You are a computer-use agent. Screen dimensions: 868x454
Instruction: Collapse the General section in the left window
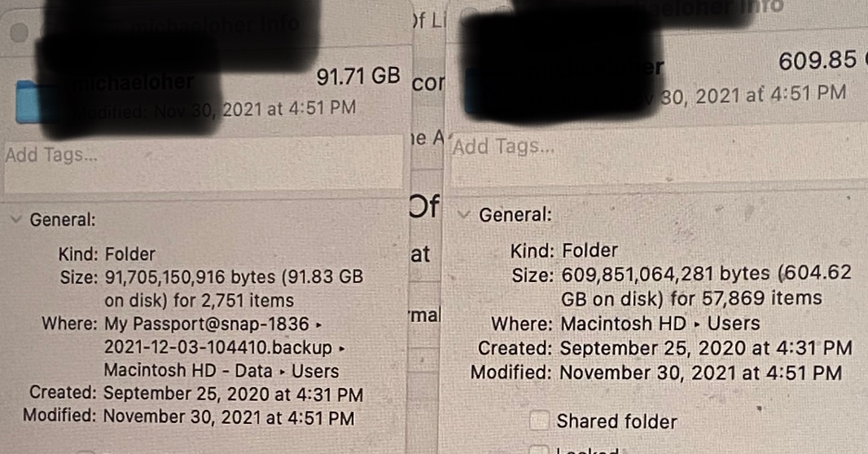pyautogui.click(x=16, y=219)
